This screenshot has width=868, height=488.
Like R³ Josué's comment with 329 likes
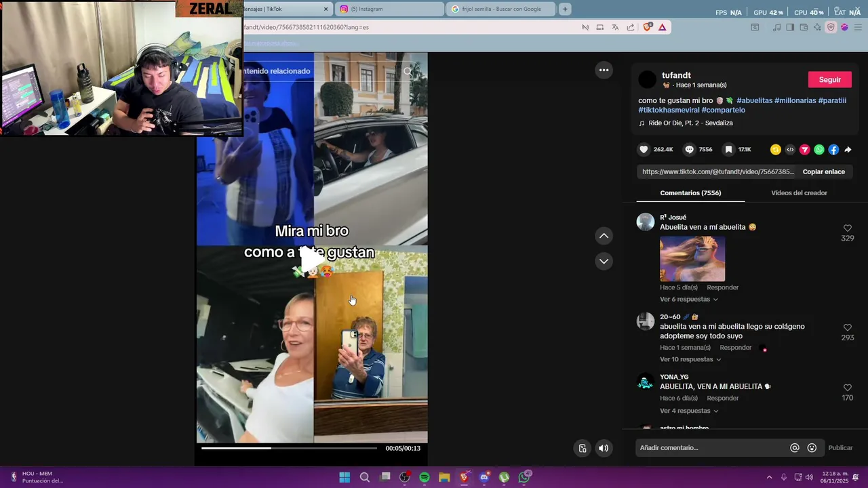click(x=847, y=228)
